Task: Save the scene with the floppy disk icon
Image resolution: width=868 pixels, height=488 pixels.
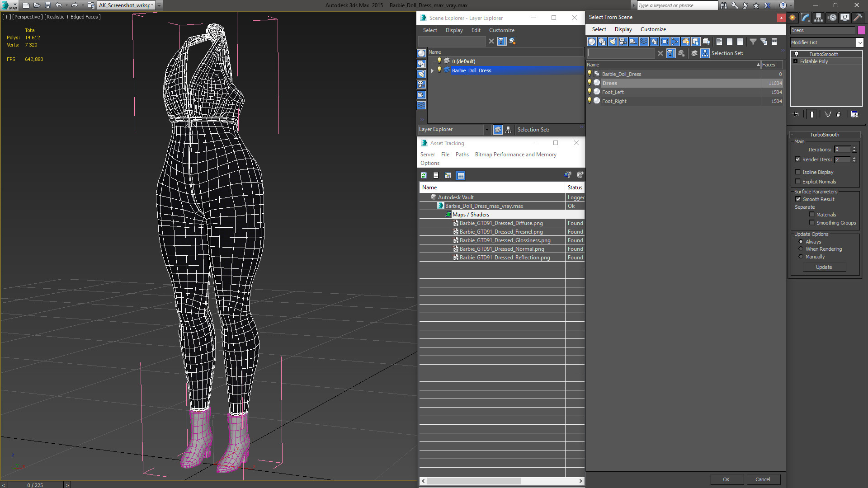Action: coord(48,5)
